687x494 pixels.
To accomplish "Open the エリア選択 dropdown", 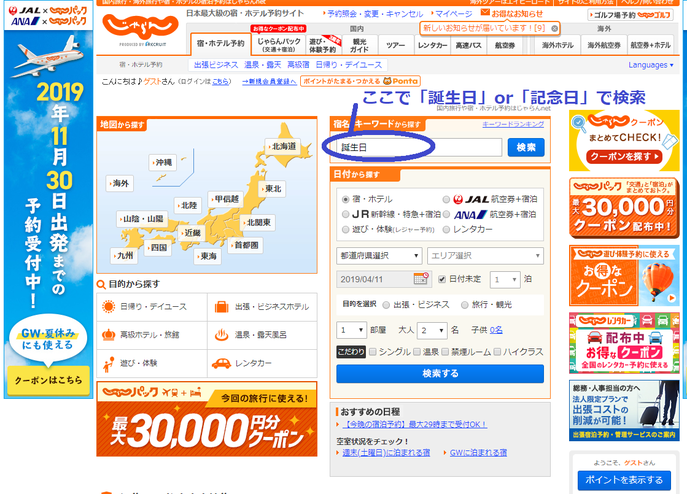I will pyautogui.click(x=485, y=256).
